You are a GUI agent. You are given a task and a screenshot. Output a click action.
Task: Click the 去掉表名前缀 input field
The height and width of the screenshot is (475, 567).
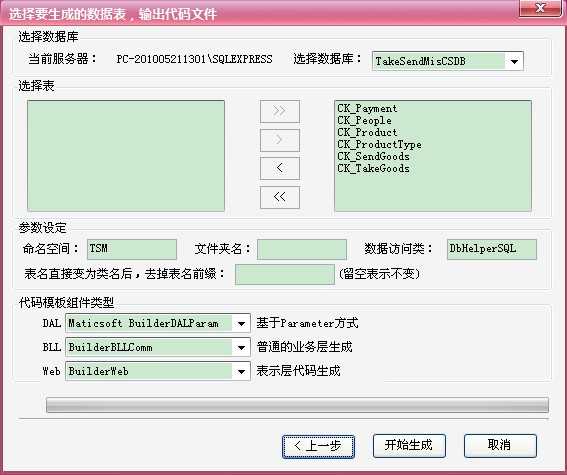tap(285, 274)
